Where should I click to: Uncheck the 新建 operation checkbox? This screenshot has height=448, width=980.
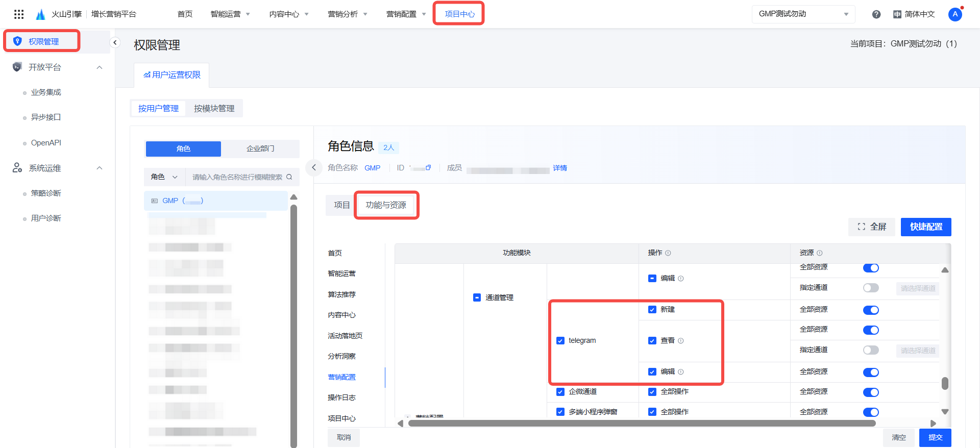coord(652,309)
